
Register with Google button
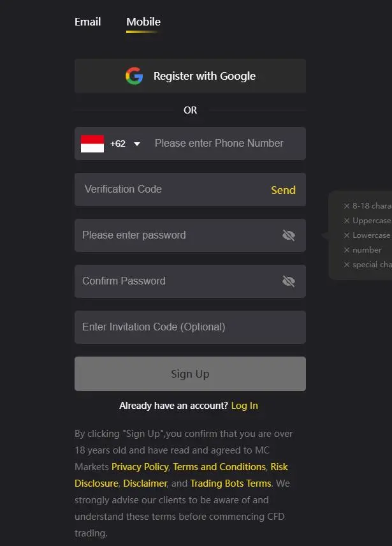click(x=190, y=76)
